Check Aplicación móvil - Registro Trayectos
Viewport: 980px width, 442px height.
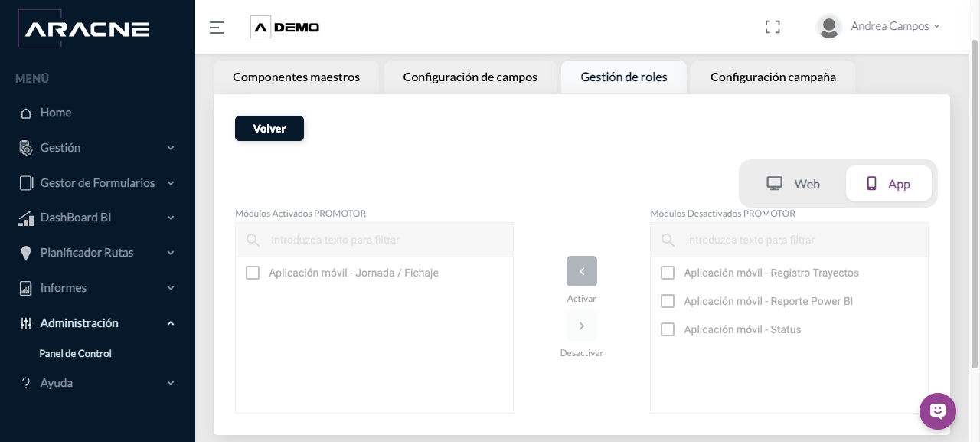pyautogui.click(x=668, y=273)
